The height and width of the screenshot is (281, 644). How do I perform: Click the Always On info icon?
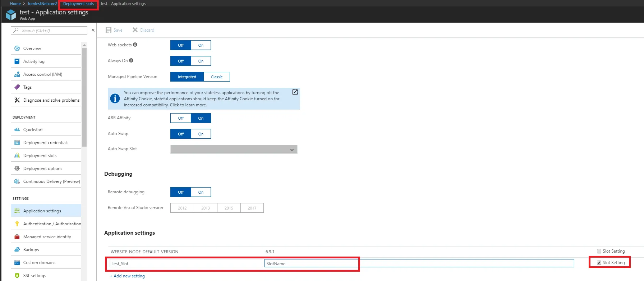click(x=131, y=60)
